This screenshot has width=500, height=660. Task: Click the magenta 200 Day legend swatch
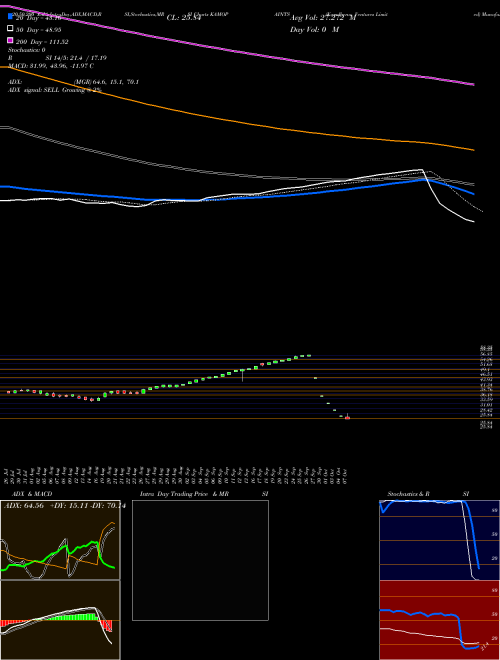pyautogui.click(x=10, y=40)
